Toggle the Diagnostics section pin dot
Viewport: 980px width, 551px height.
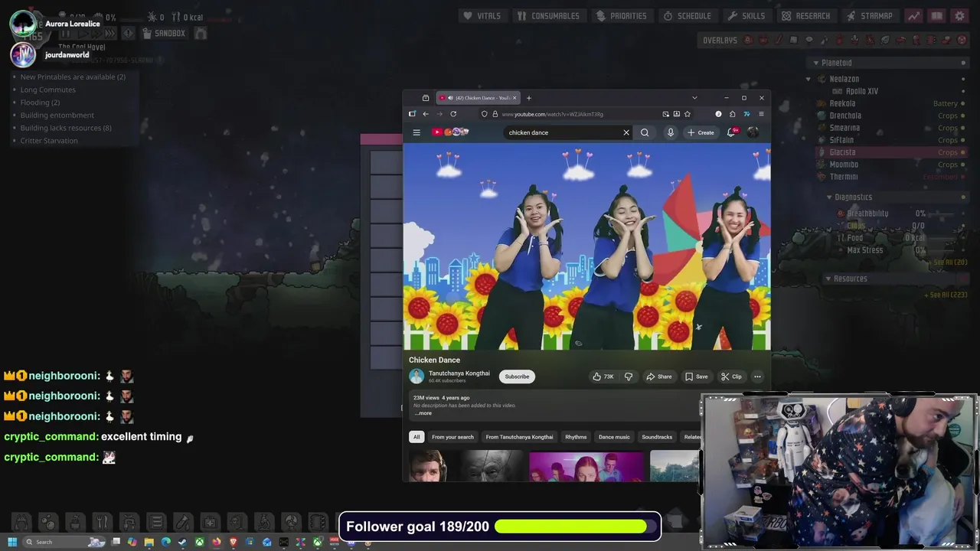(963, 197)
